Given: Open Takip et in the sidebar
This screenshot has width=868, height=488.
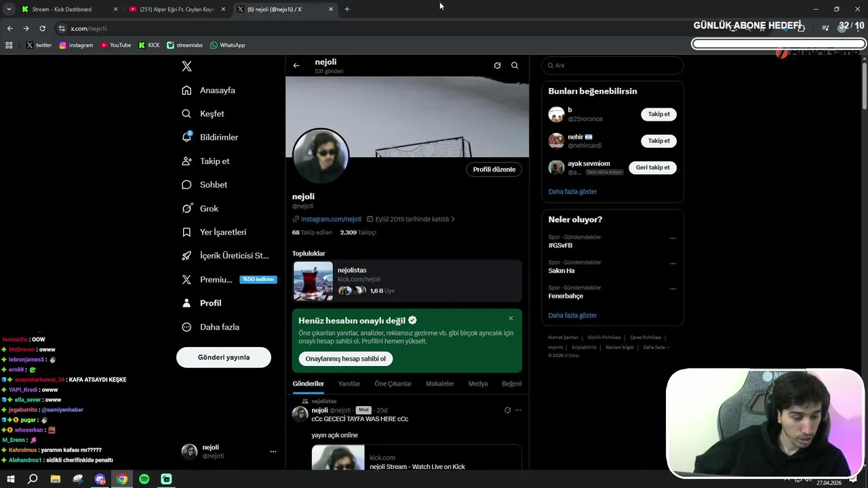Looking at the screenshot, I should click(x=205, y=161).
